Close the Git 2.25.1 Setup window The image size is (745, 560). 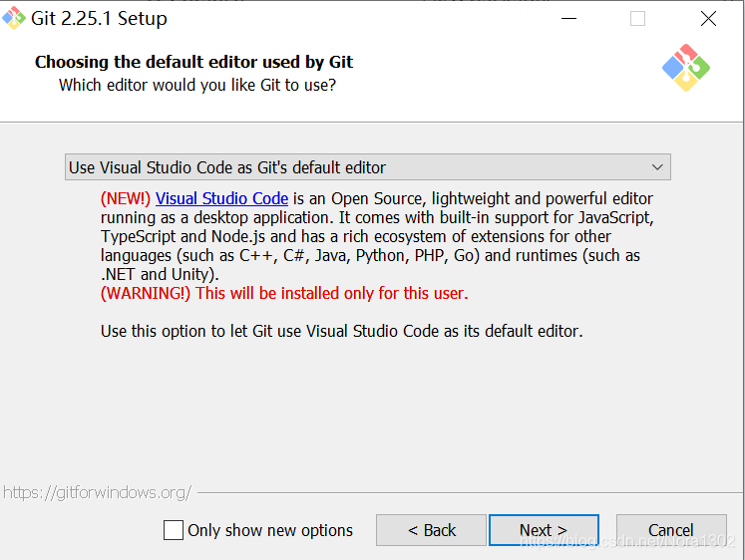[x=708, y=19]
